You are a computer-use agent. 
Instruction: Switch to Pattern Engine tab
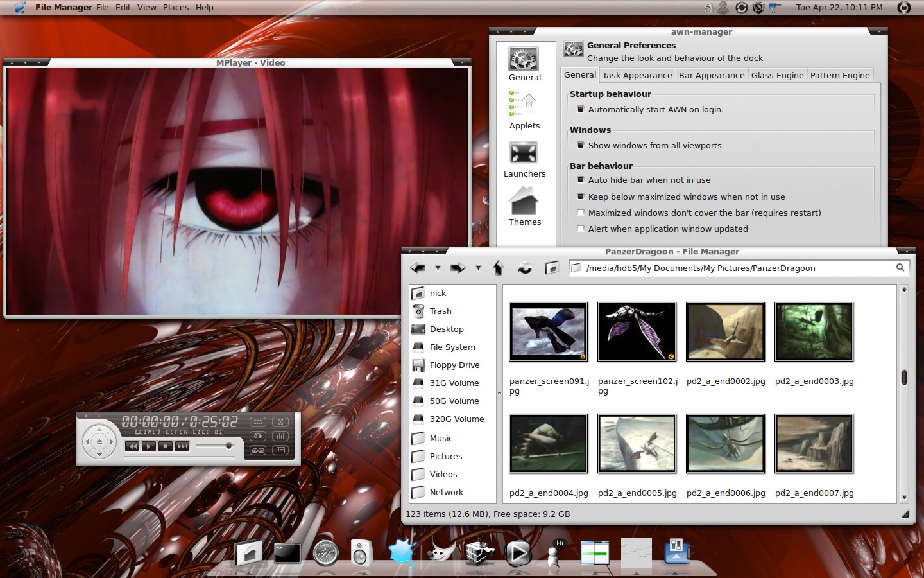click(x=840, y=75)
